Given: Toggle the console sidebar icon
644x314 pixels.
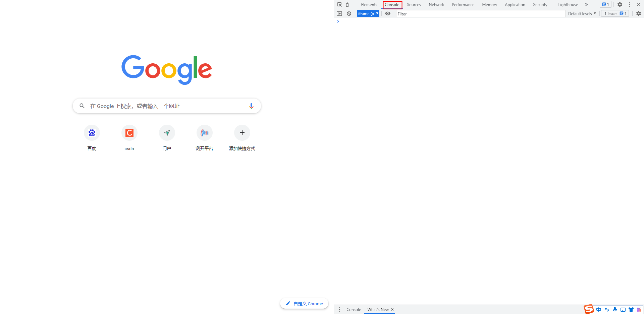Looking at the screenshot, I should pos(339,14).
